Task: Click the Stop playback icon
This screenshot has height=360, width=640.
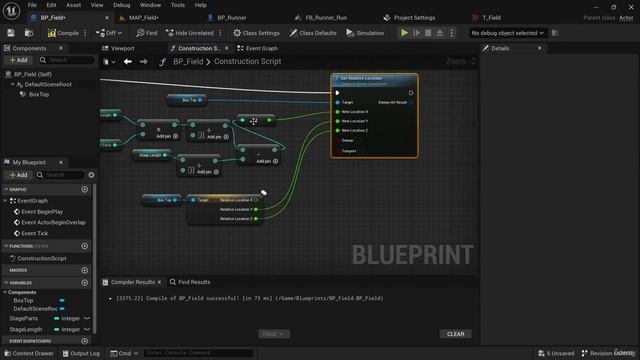Action: [428, 33]
